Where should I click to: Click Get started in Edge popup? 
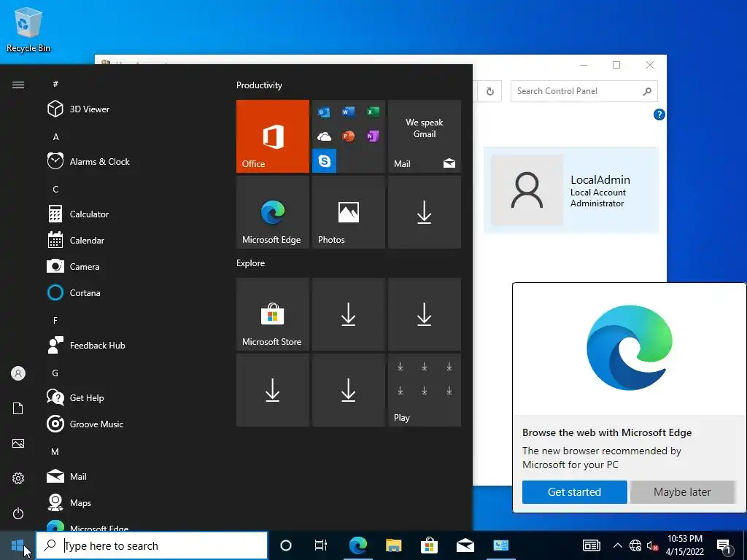575,492
